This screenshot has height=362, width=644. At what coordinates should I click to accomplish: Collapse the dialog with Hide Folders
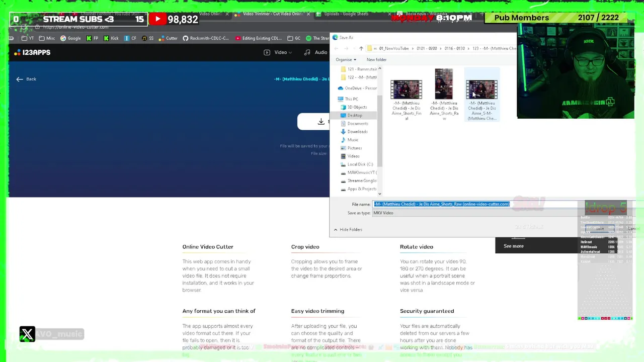(x=348, y=229)
